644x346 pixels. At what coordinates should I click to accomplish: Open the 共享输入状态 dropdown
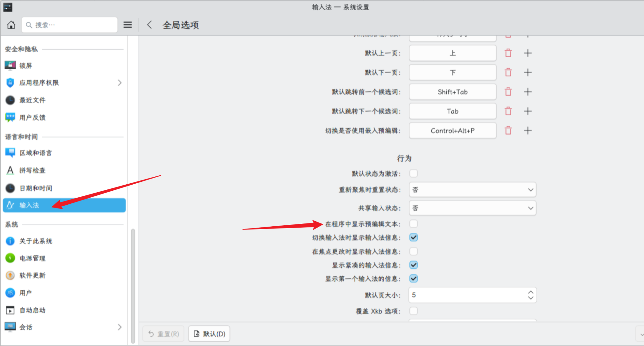point(472,208)
